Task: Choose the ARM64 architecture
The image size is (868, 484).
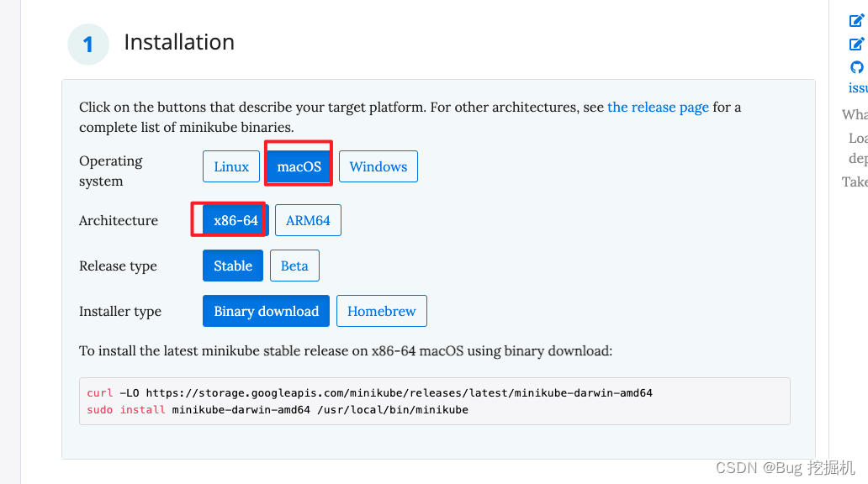Action: pos(308,220)
